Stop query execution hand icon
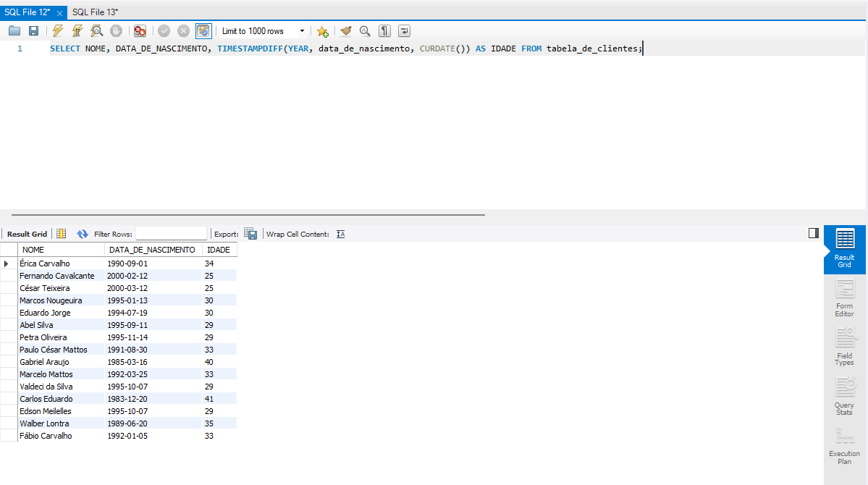868x485 pixels. (117, 31)
